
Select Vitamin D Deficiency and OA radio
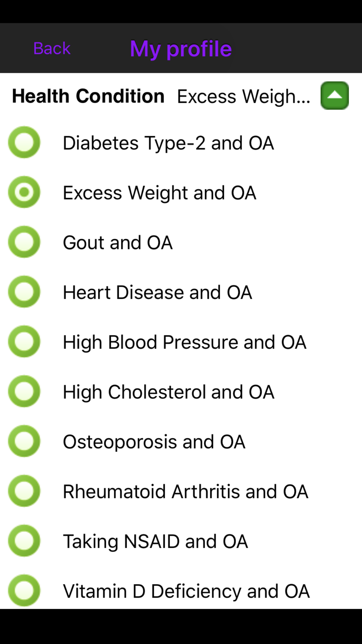point(24,590)
